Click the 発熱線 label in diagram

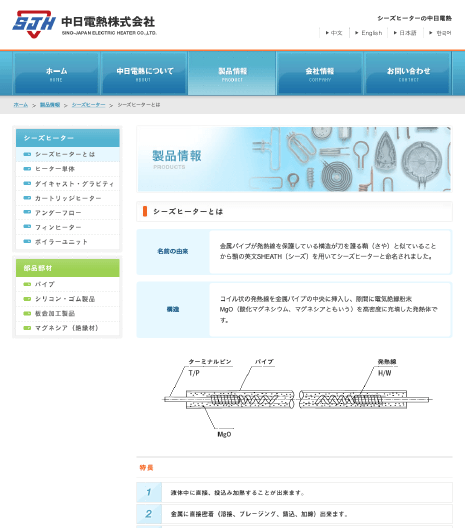click(387, 362)
